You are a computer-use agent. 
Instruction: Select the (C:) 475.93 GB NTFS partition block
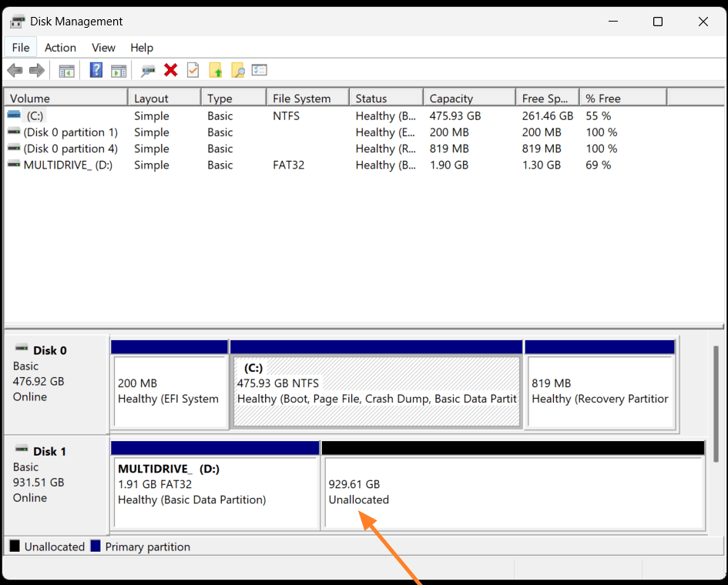[377, 385]
